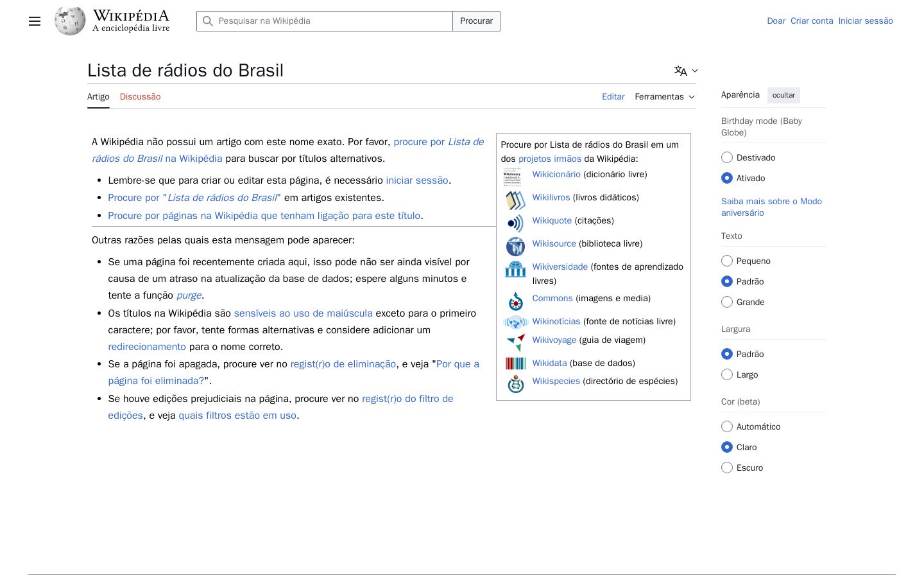Viewport: 924px width, 578px height.
Task: Click the Wikiversidade building icon
Action: (515, 269)
